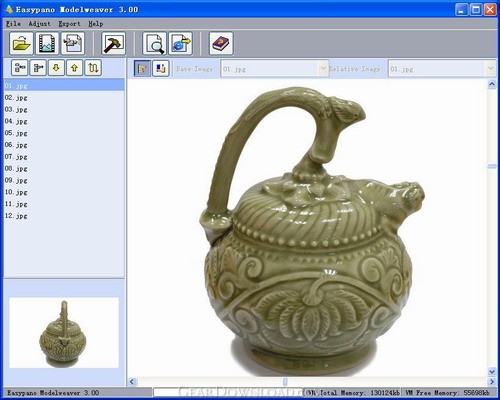
Task: Open the Adjust menu
Action: (x=39, y=24)
